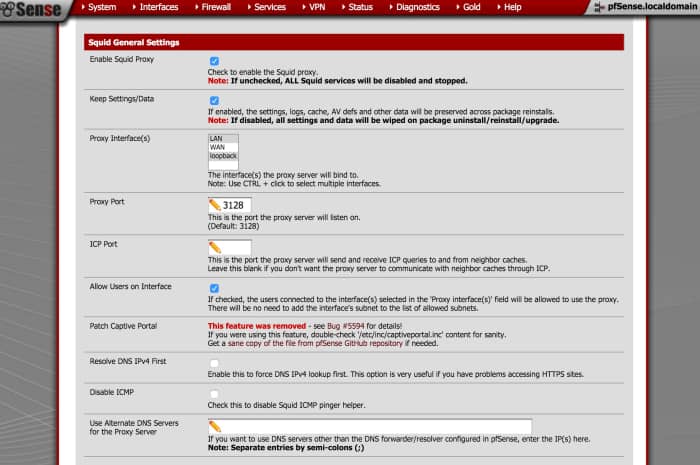This screenshot has height=465, width=700.
Task: Click into the ICP Port input field
Action: (229, 248)
